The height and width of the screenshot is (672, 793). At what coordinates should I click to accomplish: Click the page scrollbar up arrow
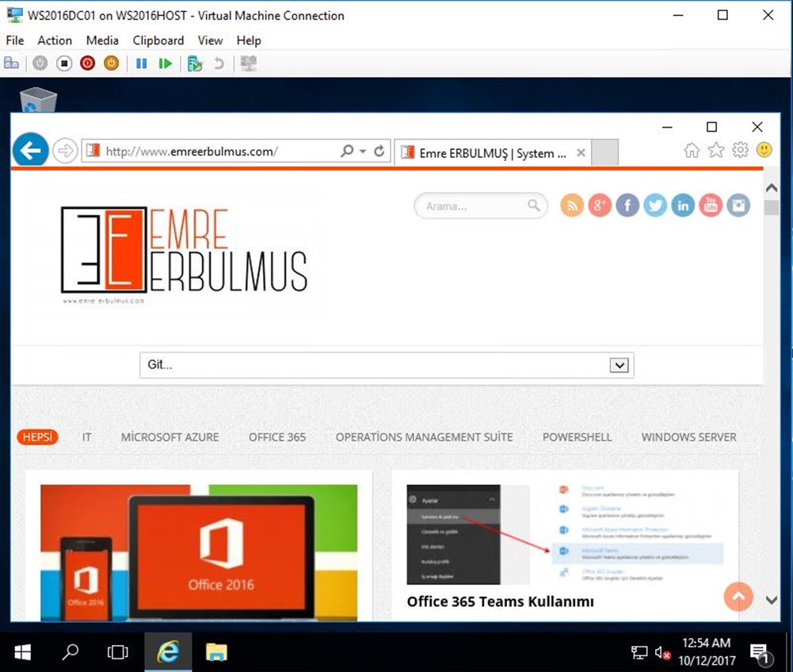coord(772,188)
